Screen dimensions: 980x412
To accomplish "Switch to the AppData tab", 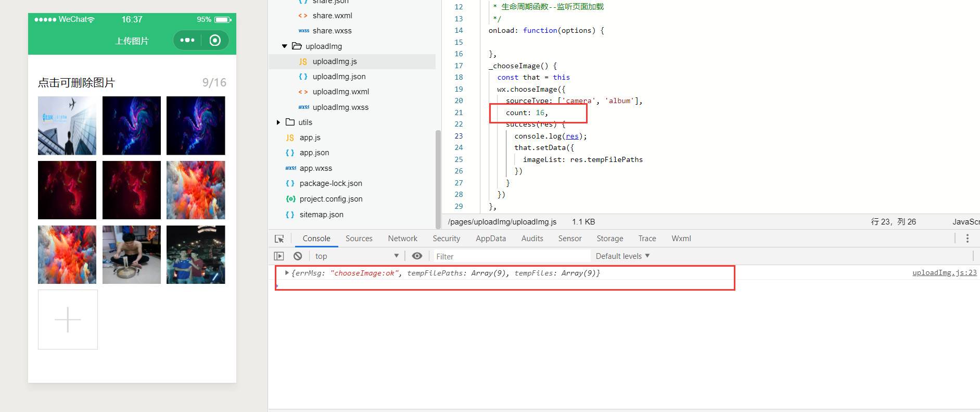I will pyautogui.click(x=491, y=239).
